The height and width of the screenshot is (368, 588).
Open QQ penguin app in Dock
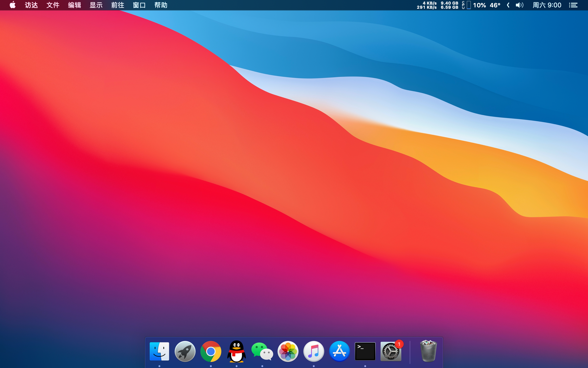(236, 351)
